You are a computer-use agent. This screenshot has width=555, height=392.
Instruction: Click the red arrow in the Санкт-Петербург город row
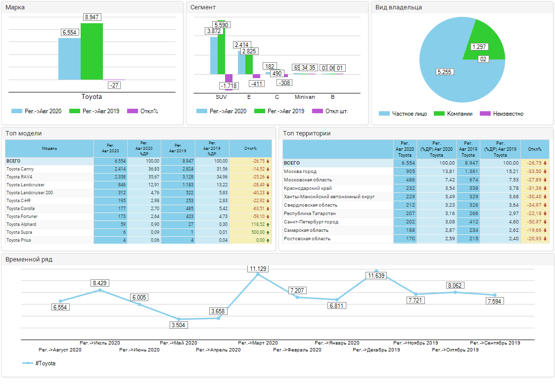[545, 222]
